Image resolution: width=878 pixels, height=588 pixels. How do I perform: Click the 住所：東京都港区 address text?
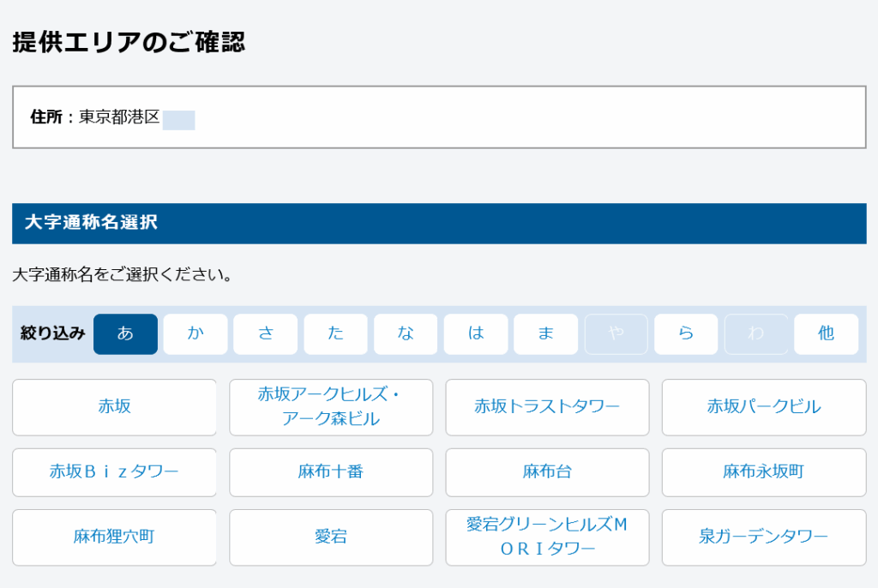(x=95, y=117)
